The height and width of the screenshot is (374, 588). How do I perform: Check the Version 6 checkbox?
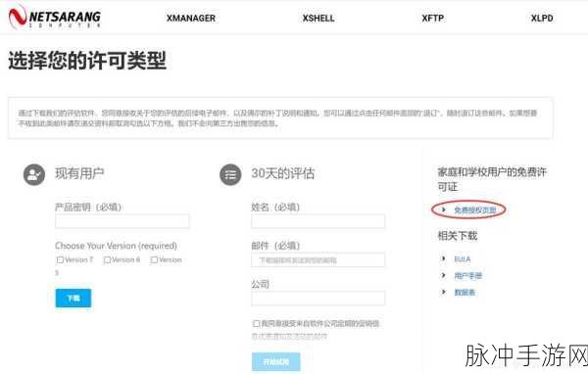(107, 259)
